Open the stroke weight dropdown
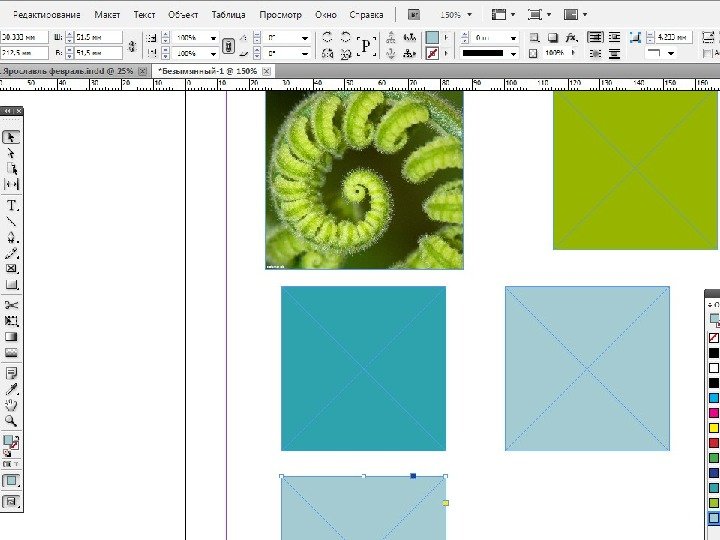The height and width of the screenshot is (540, 720). (x=513, y=38)
